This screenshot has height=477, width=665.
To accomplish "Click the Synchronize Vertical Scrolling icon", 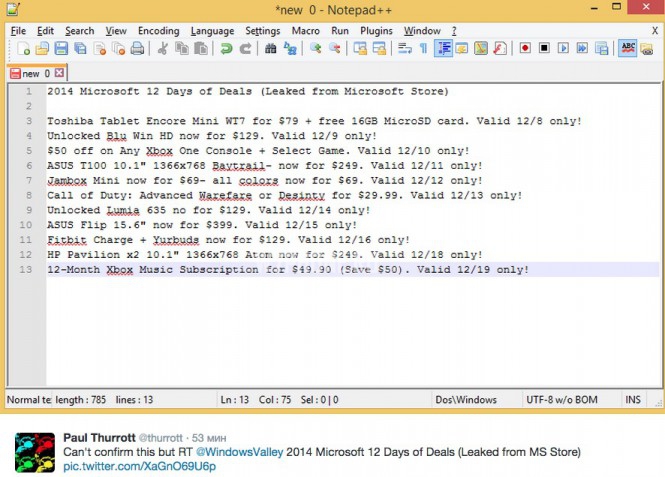I will coord(360,49).
